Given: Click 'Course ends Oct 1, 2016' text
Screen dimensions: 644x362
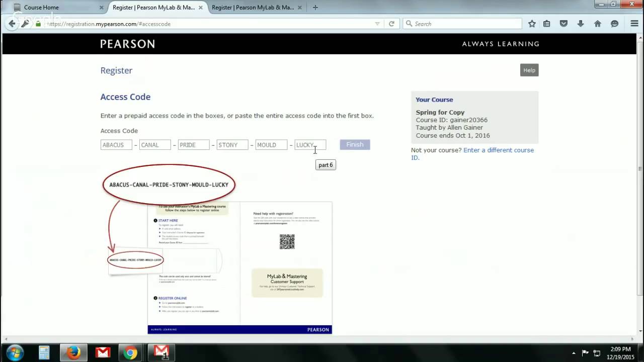Looking at the screenshot, I should tap(452, 135).
